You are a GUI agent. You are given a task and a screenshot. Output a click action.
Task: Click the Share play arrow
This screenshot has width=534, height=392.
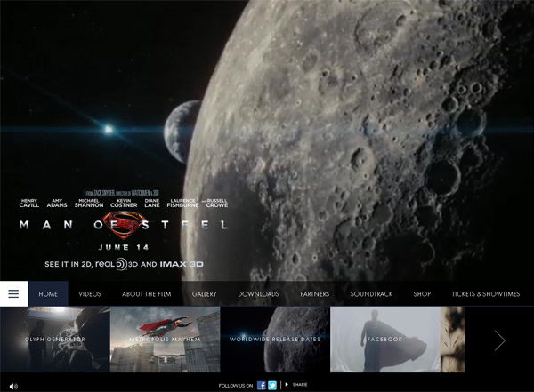pos(287,385)
